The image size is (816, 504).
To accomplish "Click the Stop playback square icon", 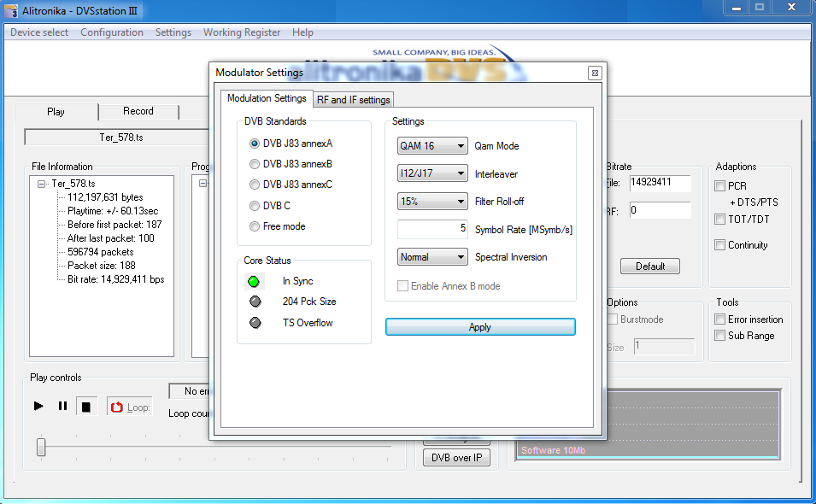I will (86, 407).
